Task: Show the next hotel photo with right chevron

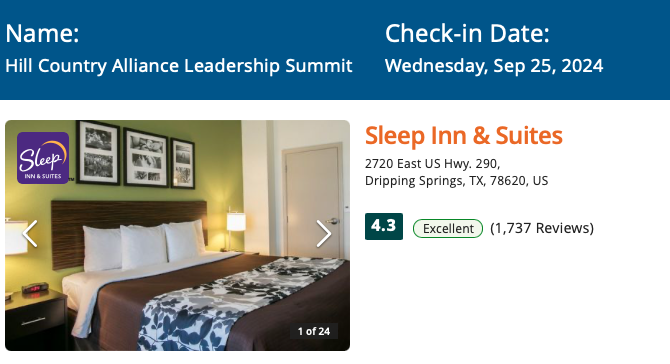Action: 323,234
